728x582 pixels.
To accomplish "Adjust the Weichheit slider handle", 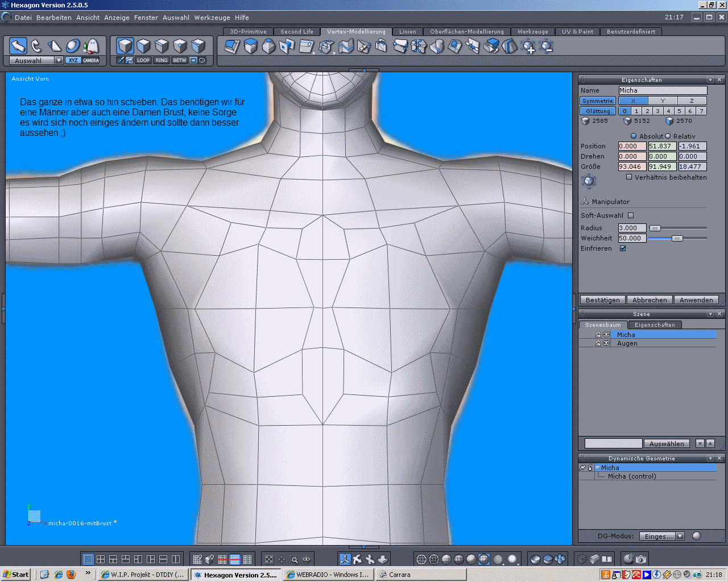I will click(x=677, y=238).
